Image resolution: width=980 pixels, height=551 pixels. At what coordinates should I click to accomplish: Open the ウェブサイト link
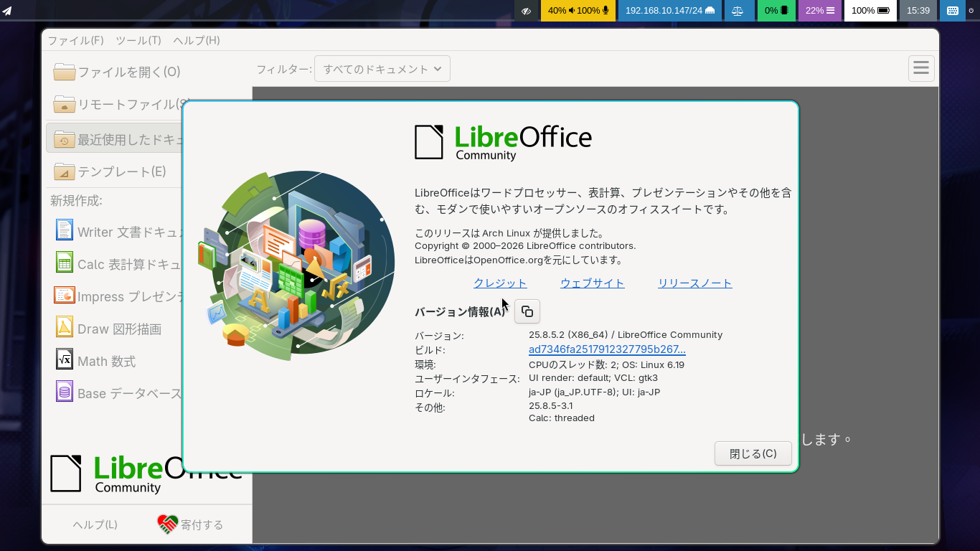click(593, 283)
